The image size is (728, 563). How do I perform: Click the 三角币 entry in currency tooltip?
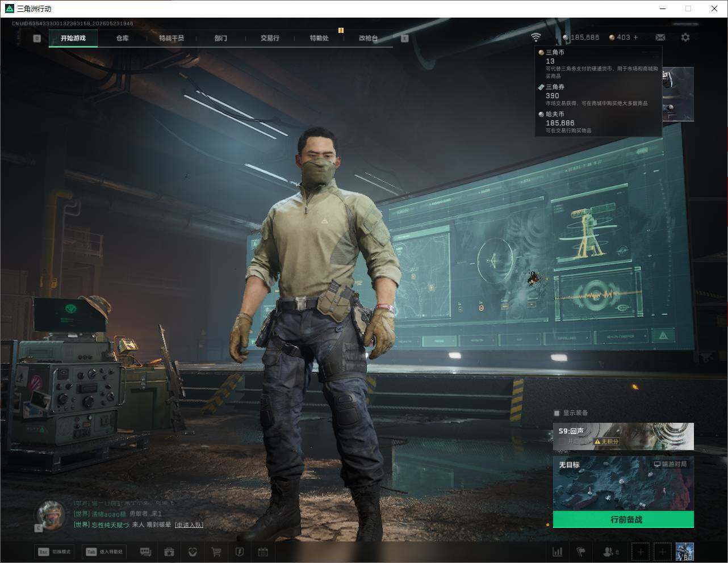pyautogui.click(x=599, y=64)
